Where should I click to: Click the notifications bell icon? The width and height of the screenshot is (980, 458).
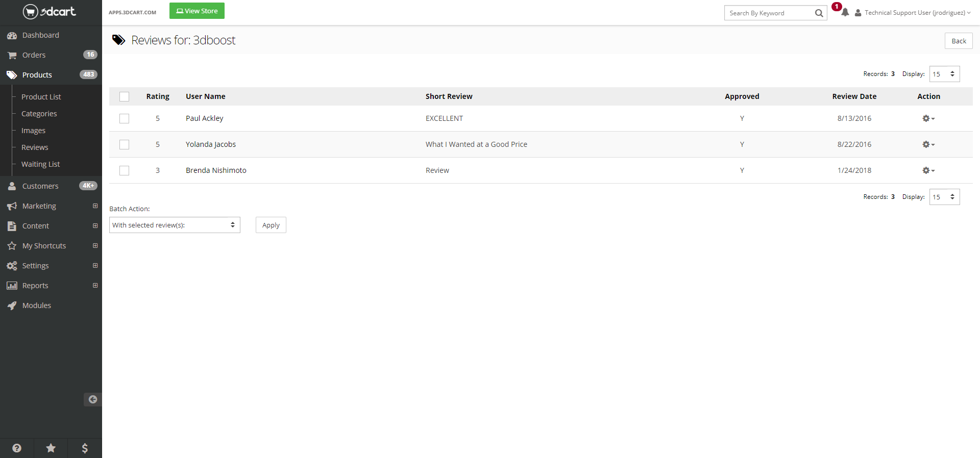pyautogui.click(x=845, y=13)
